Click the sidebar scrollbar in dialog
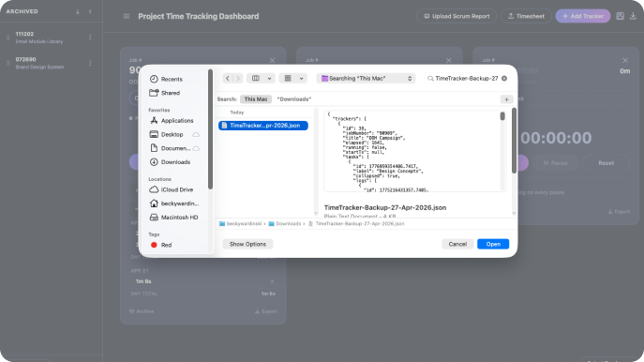The width and height of the screenshot is (644, 362). 210,129
